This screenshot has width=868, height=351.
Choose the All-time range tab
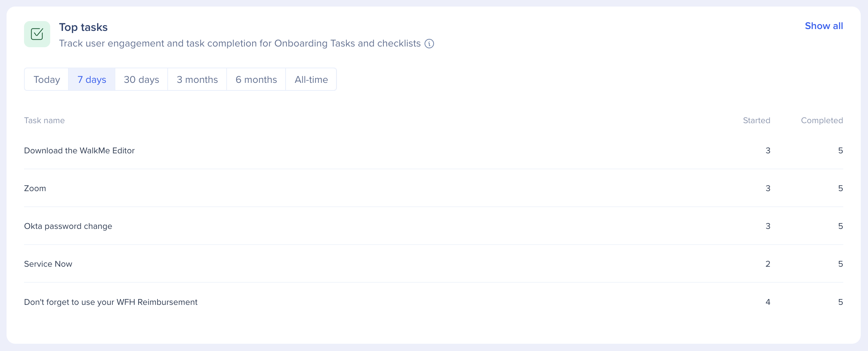[x=311, y=80]
